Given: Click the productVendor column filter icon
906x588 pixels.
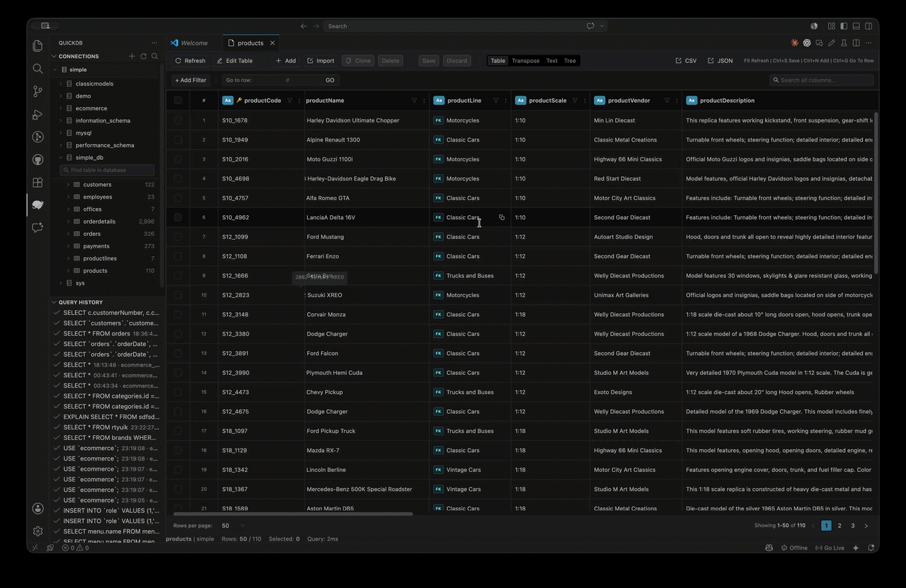Looking at the screenshot, I should pyautogui.click(x=667, y=100).
